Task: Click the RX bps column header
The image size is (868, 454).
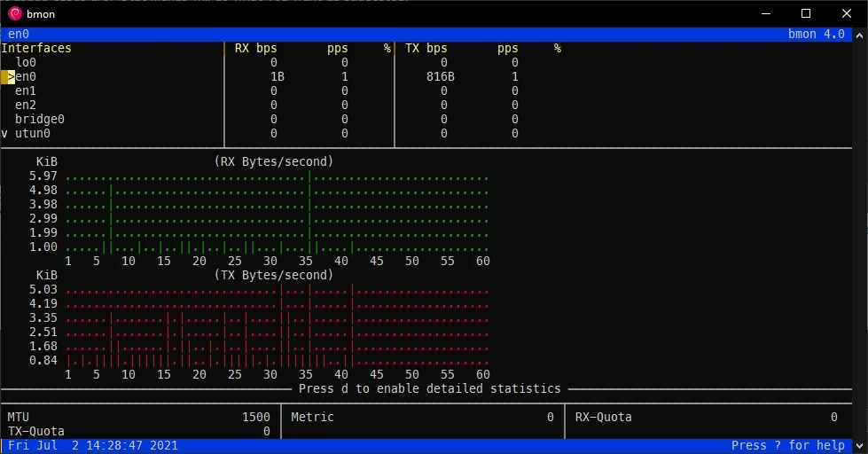Action: click(x=255, y=48)
